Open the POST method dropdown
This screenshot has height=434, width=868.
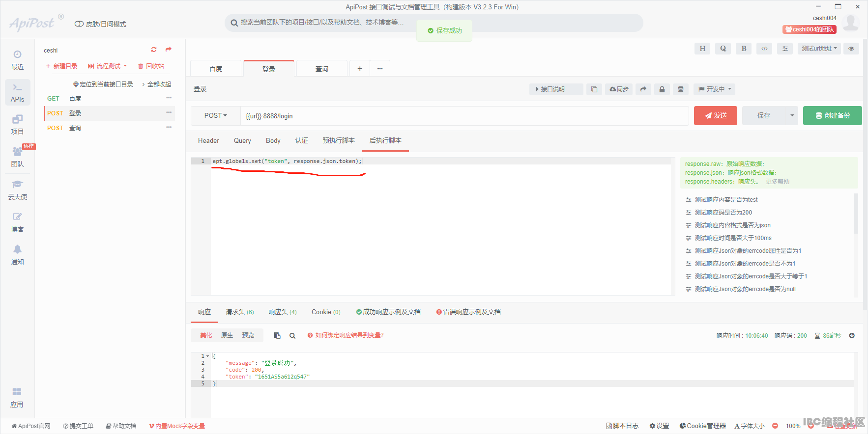coord(216,116)
